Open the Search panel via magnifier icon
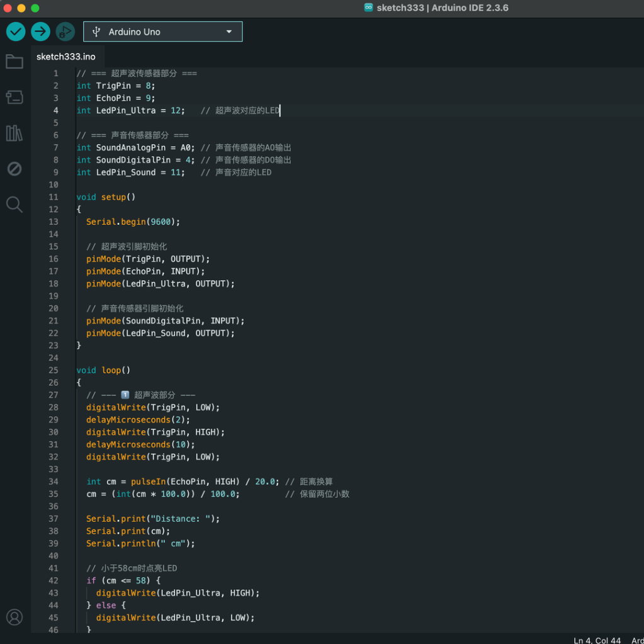The height and width of the screenshot is (644, 644). [14, 203]
